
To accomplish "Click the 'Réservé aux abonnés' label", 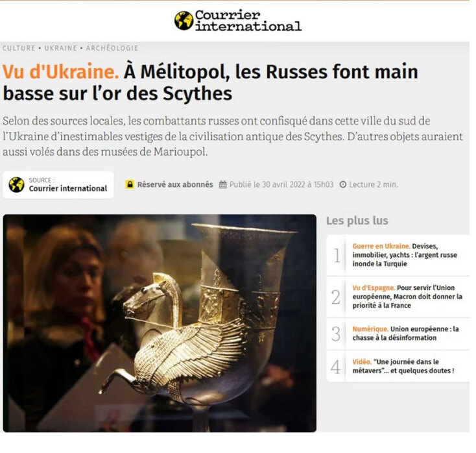I will (175, 185).
